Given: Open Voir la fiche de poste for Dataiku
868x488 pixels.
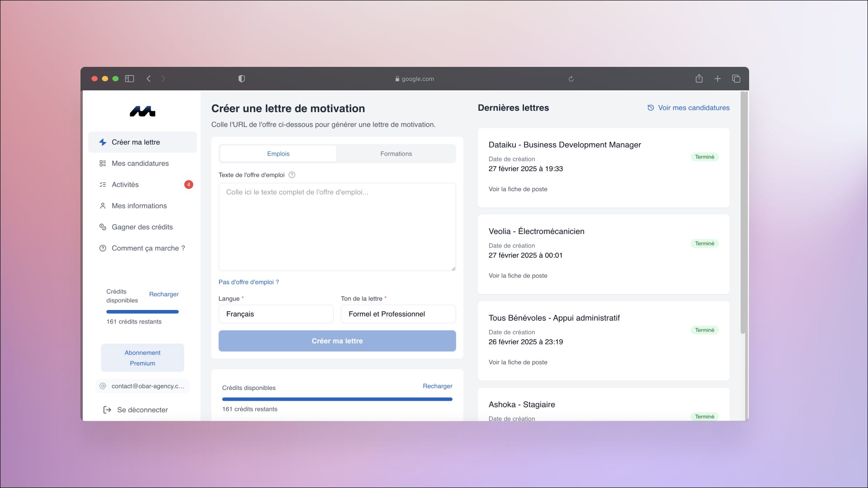Looking at the screenshot, I should 518,189.
